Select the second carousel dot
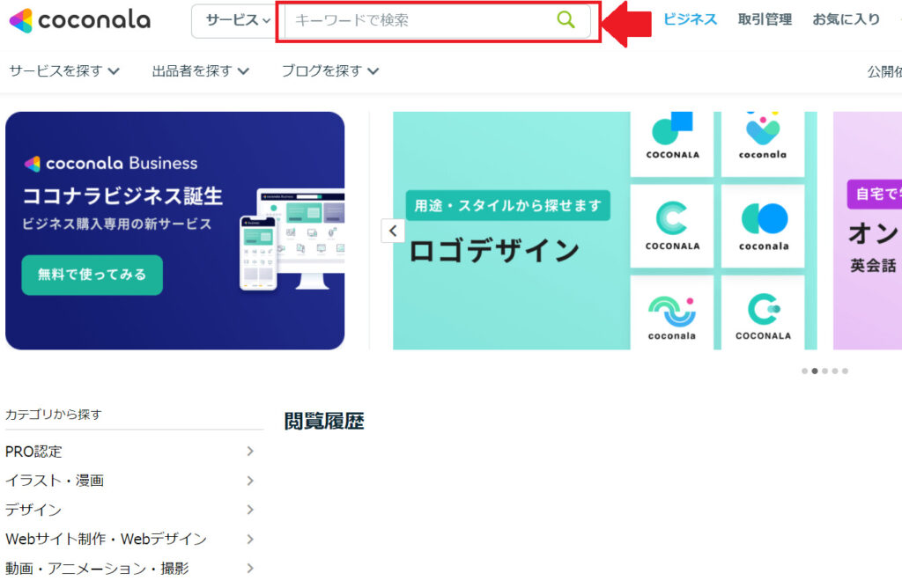 (x=815, y=371)
